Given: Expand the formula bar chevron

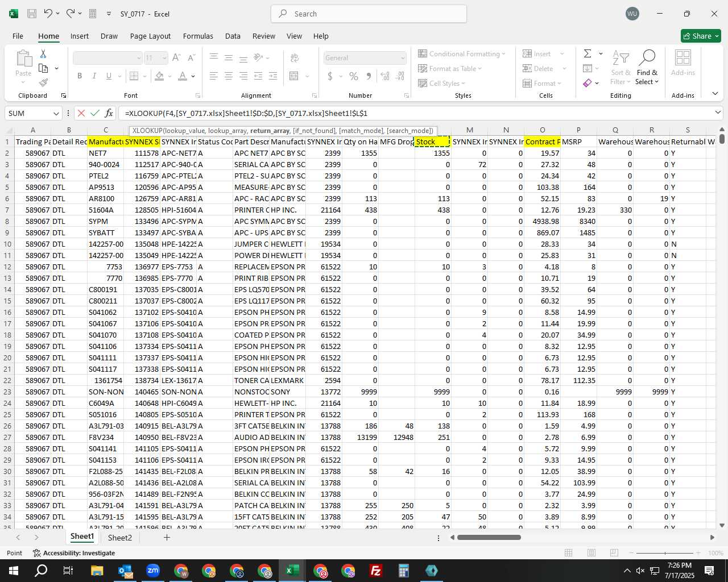Looking at the screenshot, I should (717, 113).
